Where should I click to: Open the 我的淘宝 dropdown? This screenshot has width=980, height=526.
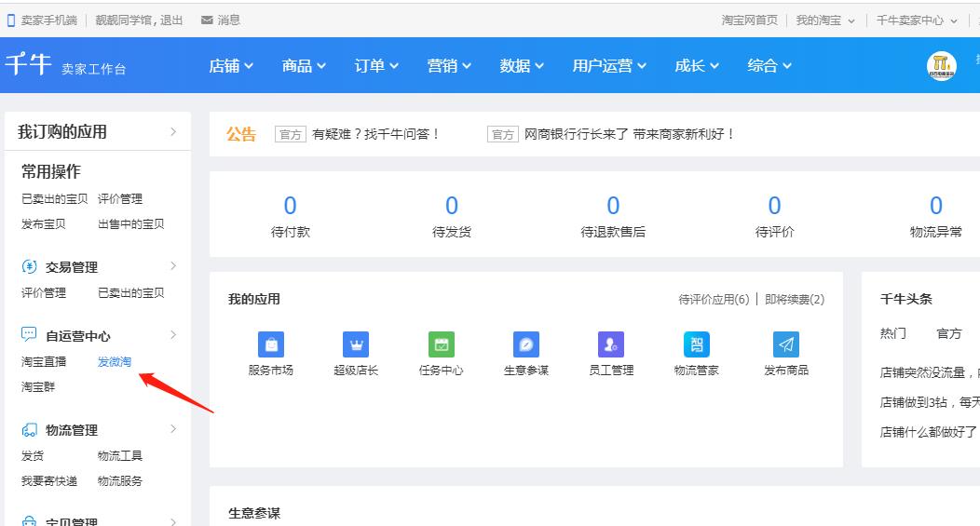pos(825,20)
